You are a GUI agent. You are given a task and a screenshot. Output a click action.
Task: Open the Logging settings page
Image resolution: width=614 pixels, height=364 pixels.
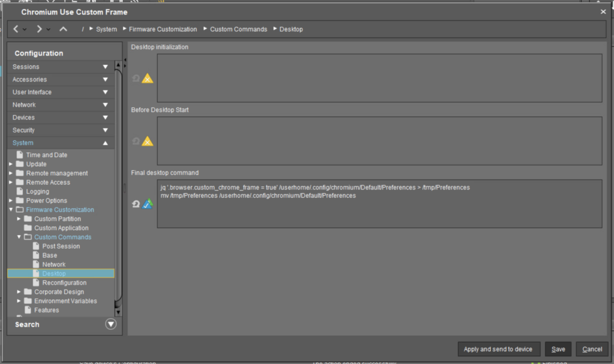37,192
